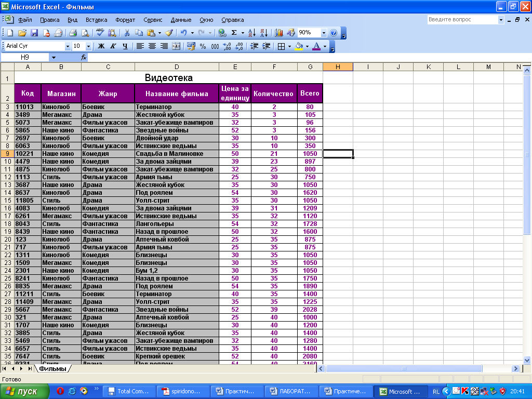
Task: Open the Формат menu
Action: (x=125, y=20)
